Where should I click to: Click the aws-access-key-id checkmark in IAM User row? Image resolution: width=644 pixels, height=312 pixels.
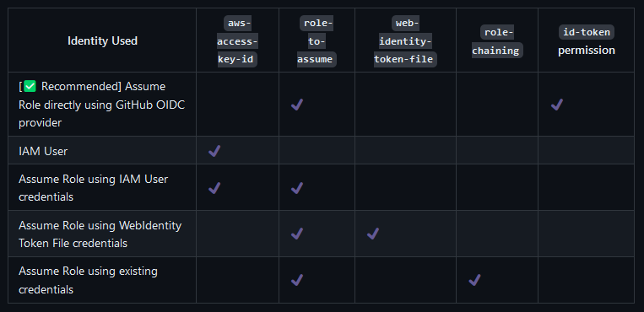(214, 151)
